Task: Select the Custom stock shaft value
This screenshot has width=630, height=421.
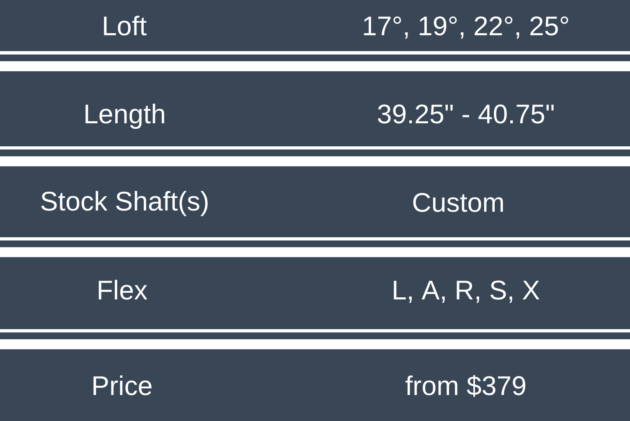Action: pos(458,203)
